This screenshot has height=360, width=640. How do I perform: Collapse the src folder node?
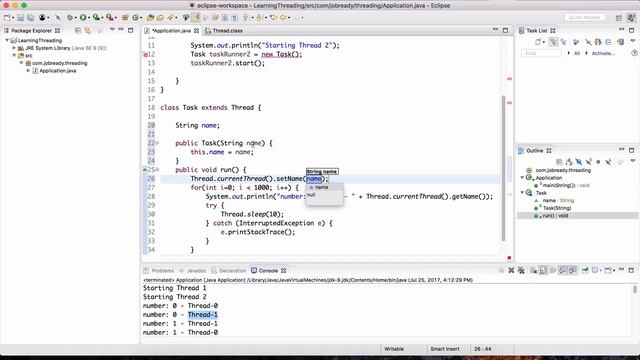[14, 56]
